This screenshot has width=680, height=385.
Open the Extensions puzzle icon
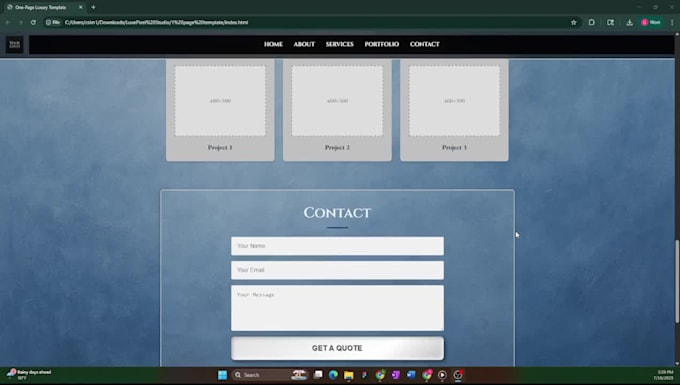point(592,22)
